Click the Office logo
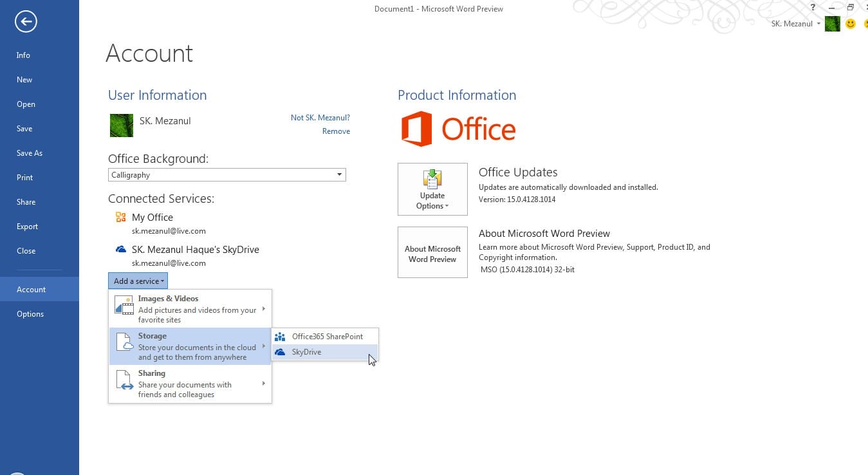Image resolution: width=868 pixels, height=475 pixels. [458, 129]
